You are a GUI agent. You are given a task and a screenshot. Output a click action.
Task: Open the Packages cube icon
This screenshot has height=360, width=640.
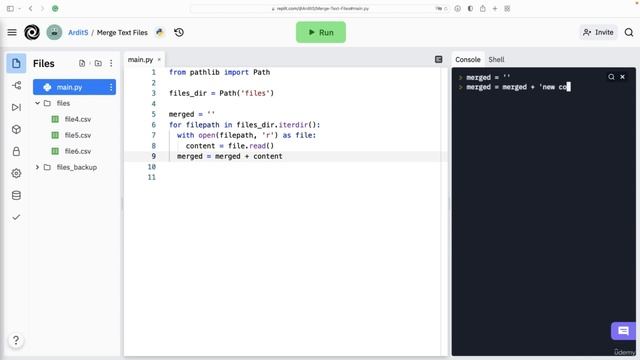click(x=16, y=129)
